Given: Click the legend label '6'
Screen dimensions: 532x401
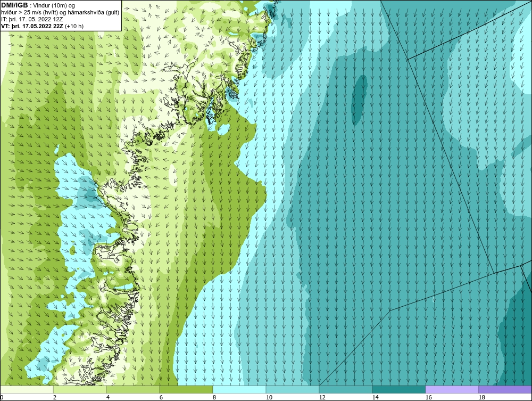Looking at the screenshot, I should click(x=161, y=397).
